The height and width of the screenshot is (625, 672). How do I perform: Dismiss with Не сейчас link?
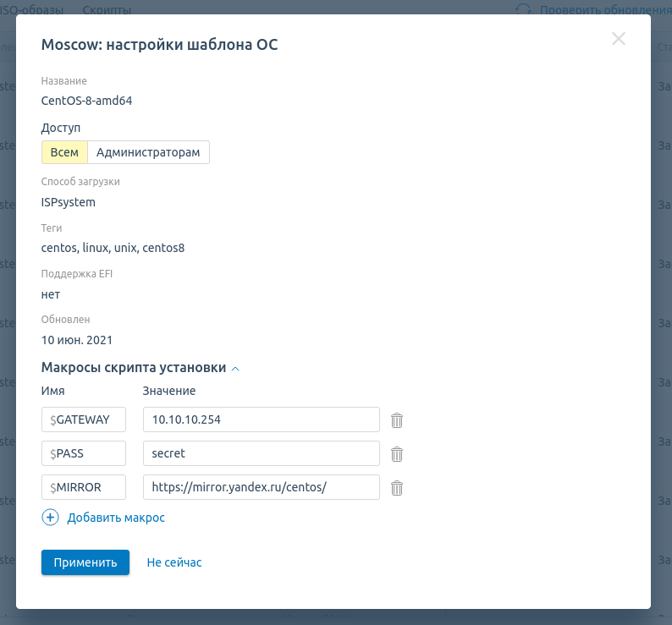tap(174, 562)
